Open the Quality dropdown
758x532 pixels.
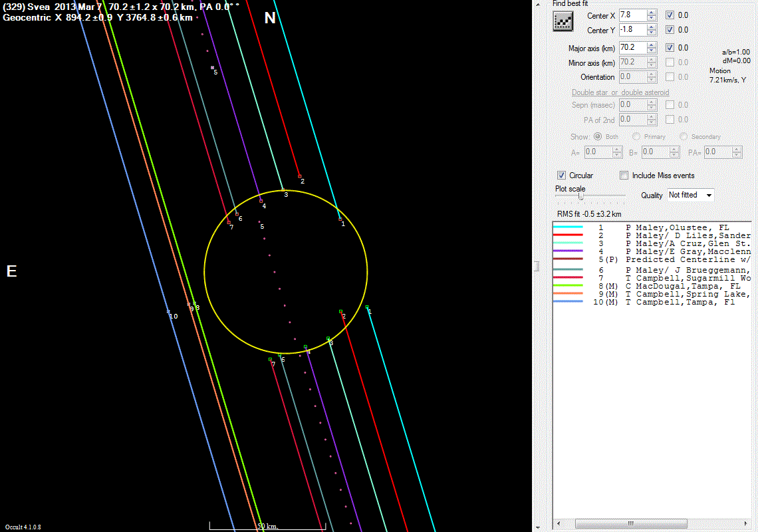[x=690, y=195]
